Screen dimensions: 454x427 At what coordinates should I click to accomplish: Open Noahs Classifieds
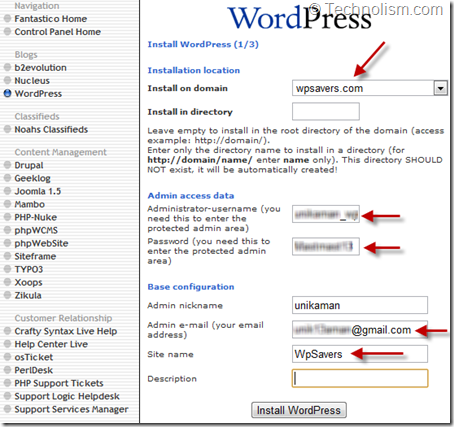click(51, 129)
